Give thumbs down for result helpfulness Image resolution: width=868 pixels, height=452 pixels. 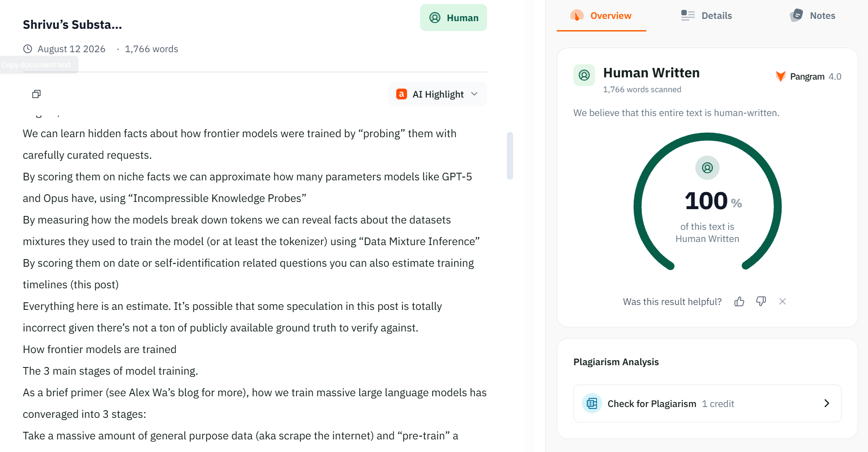click(x=761, y=301)
